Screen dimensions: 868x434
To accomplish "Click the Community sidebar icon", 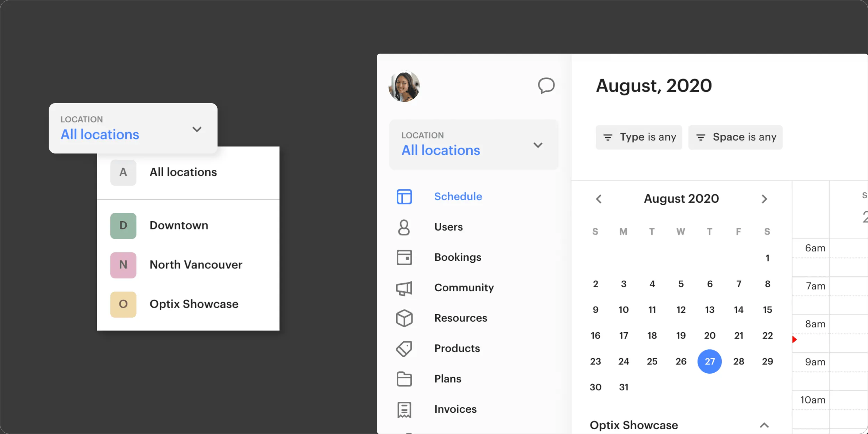I will pos(404,287).
